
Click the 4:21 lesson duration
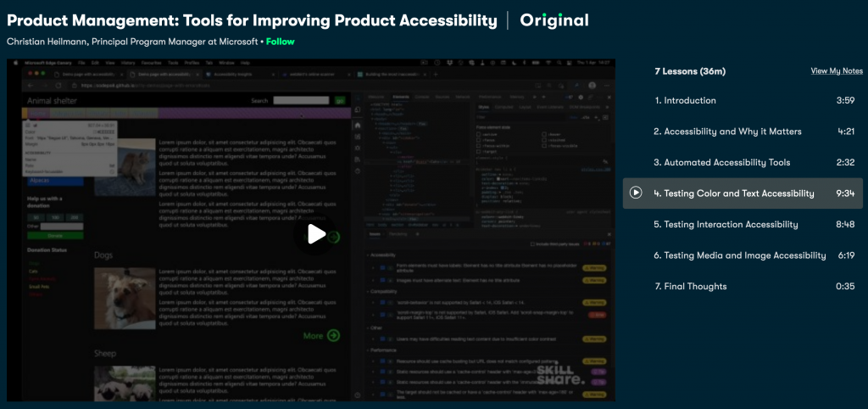pos(847,132)
